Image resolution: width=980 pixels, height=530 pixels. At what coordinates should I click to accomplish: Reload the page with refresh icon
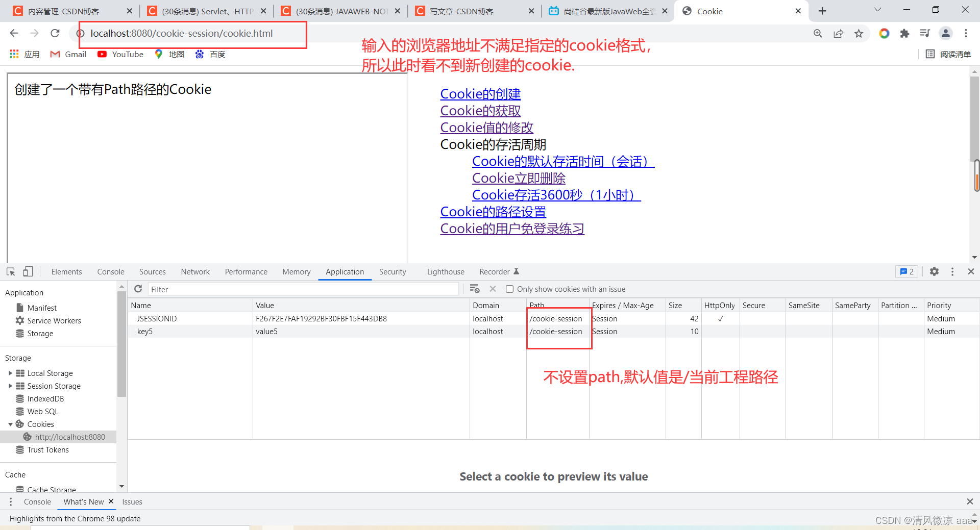55,33
